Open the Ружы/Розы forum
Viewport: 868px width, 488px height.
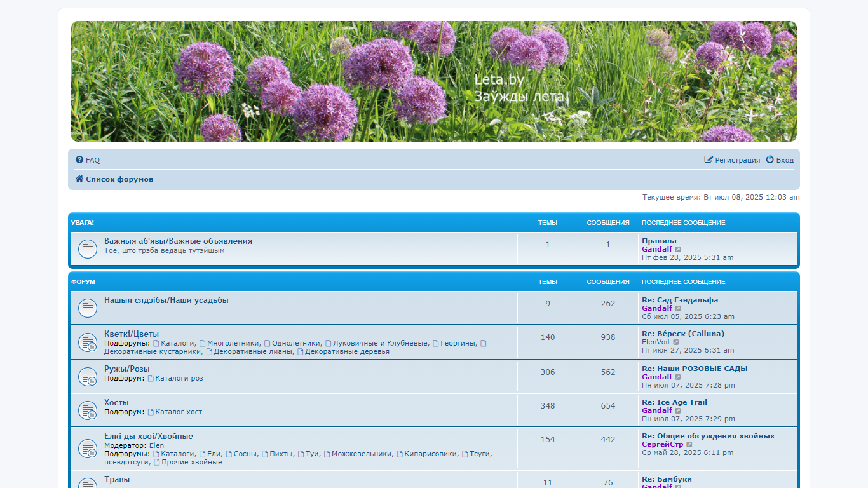point(127,369)
